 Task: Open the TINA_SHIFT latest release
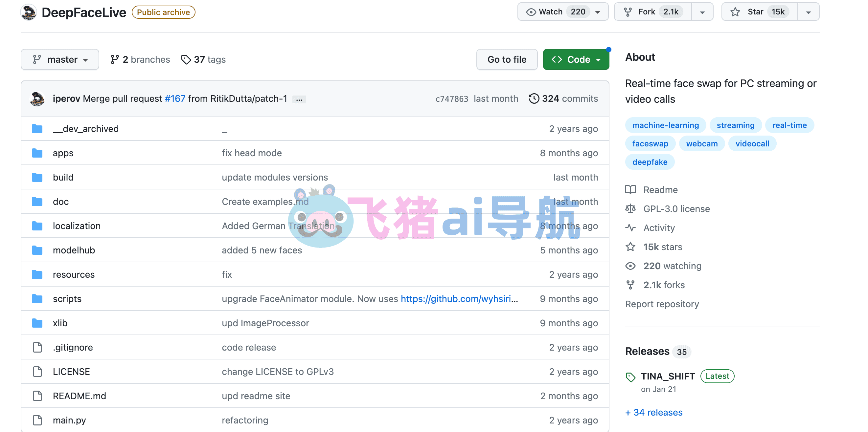(x=668, y=376)
